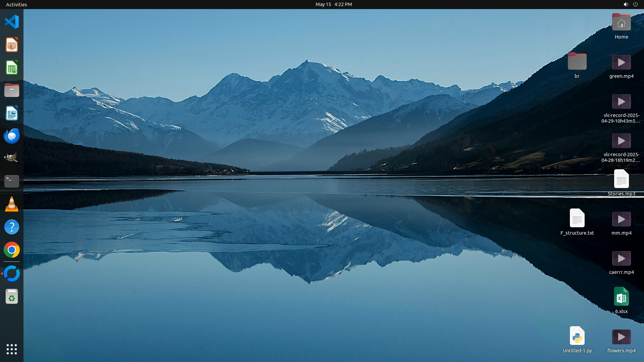The height and width of the screenshot is (362, 644).
Task: Open the volume system menu
Action: click(x=626, y=4)
